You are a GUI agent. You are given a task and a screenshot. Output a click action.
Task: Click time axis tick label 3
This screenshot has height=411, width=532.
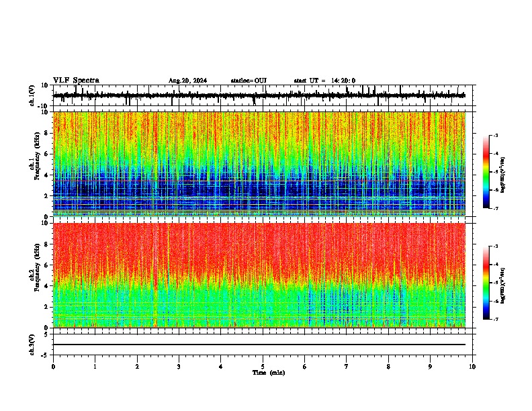click(179, 367)
